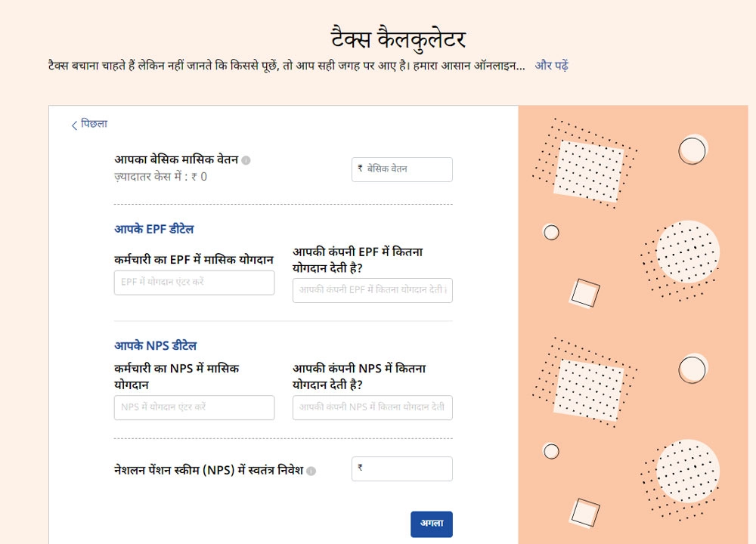Screen dimensions: 756x544
Task: Click the ज़्यादातर केस में ₹ 0 hint text
Action: pos(161,177)
